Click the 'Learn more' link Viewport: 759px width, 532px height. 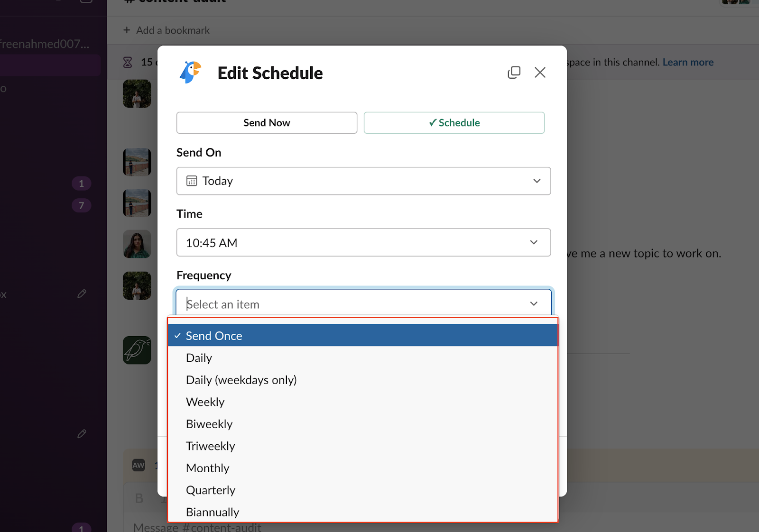tap(688, 62)
